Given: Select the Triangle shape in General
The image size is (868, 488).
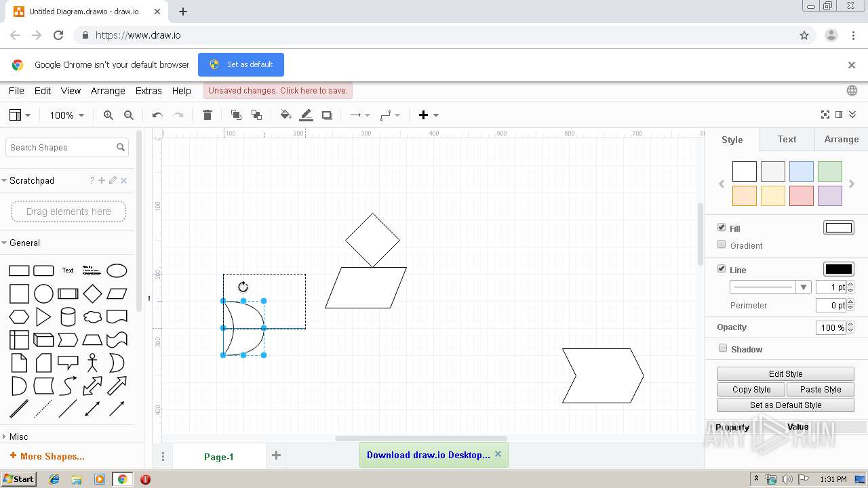Looking at the screenshot, I should [x=43, y=317].
